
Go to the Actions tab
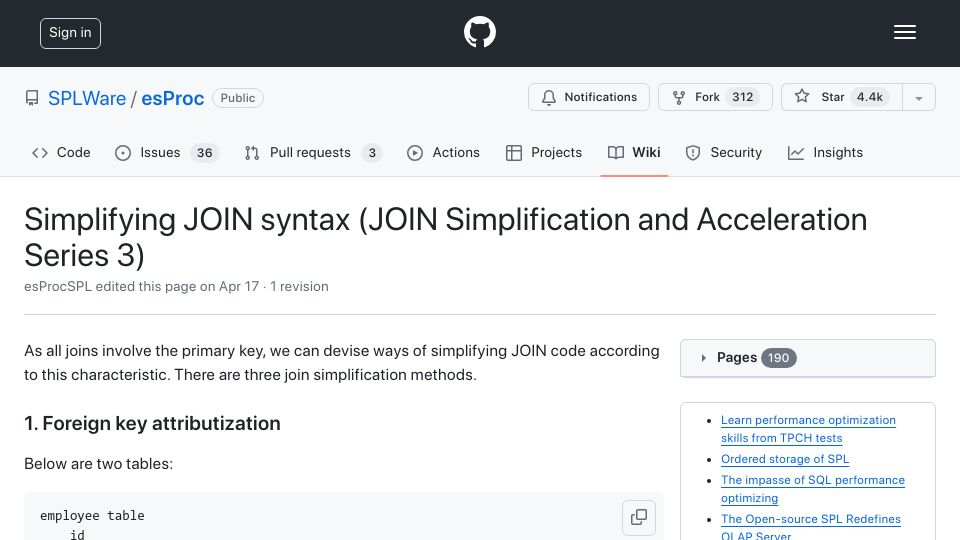point(443,152)
